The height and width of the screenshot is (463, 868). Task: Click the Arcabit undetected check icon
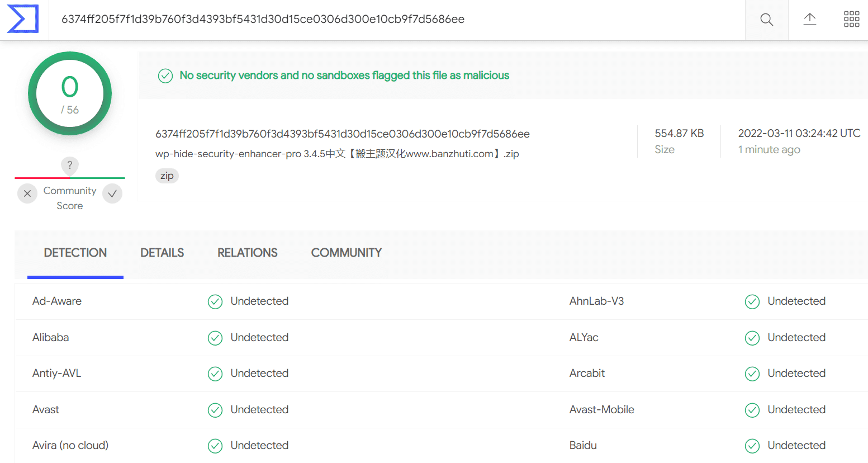[x=752, y=374]
